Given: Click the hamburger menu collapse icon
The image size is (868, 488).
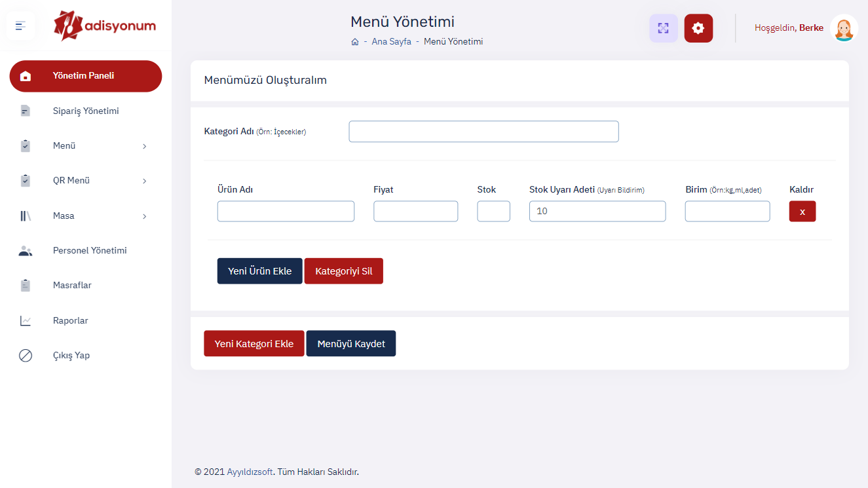Looking at the screenshot, I should click(x=20, y=26).
